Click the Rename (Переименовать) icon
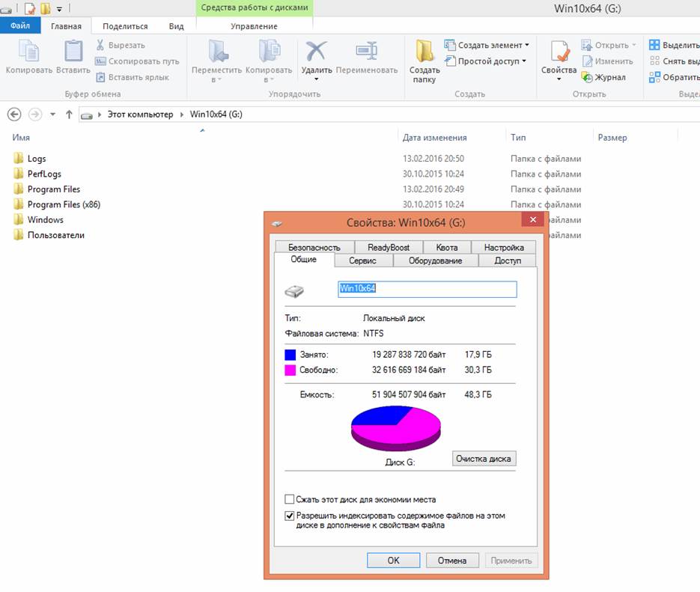The width and height of the screenshot is (700, 592). tap(367, 50)
